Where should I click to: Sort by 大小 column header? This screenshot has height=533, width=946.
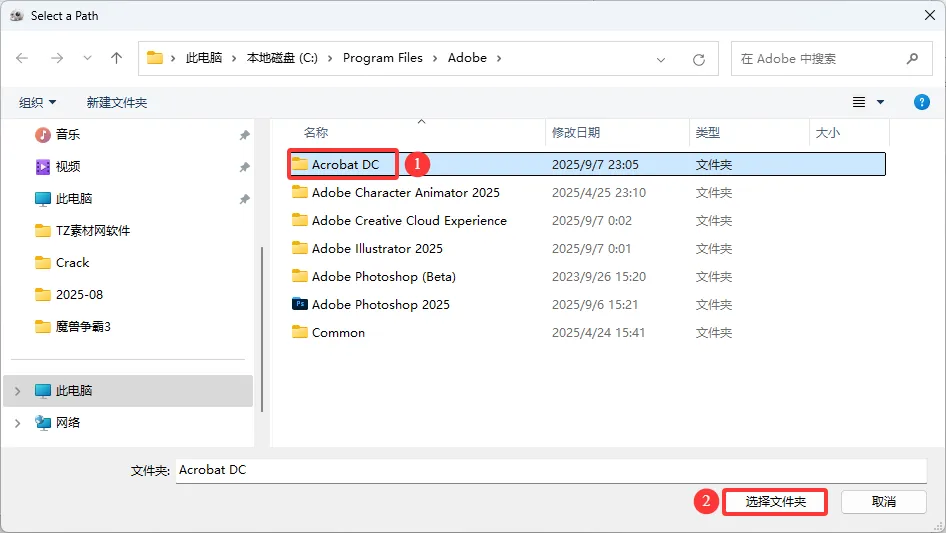828,132
